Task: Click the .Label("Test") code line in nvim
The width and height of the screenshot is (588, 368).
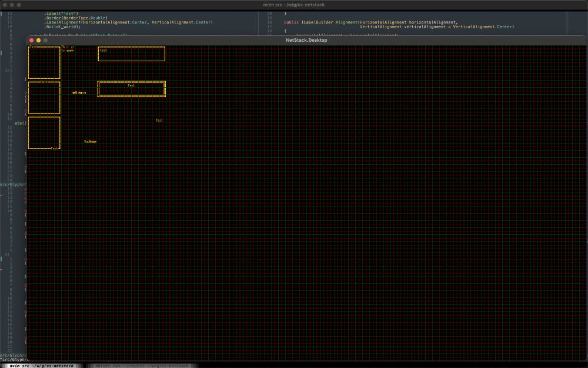Action: point(61,14)
